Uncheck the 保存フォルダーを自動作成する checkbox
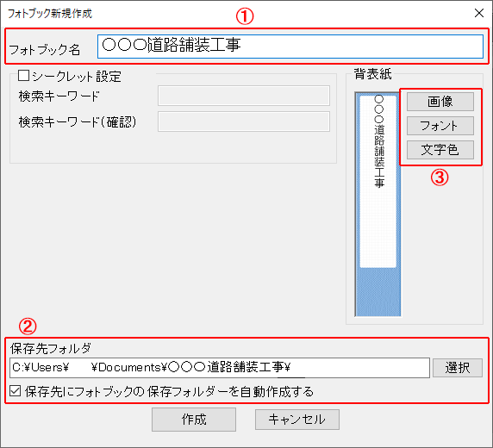The width and height of the screenshot is (493, 448). tap(16, 391)
